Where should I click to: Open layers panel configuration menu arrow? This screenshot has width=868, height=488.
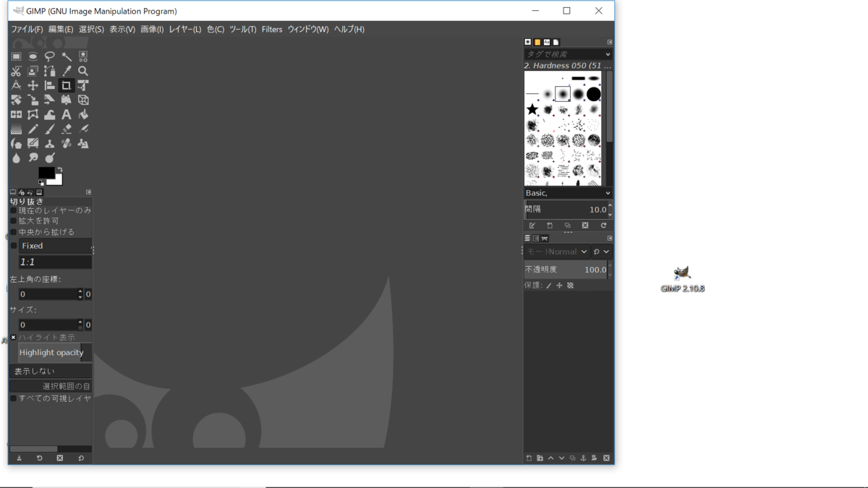610,238
